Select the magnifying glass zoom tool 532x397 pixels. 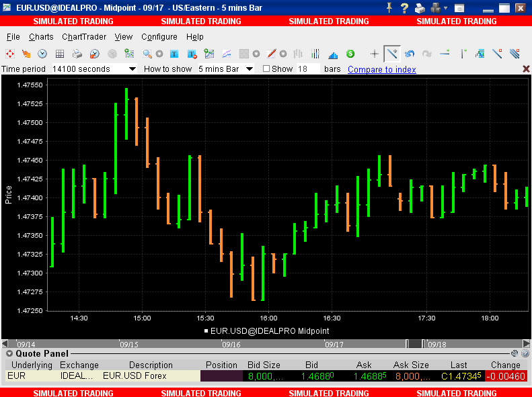(147, 54)
